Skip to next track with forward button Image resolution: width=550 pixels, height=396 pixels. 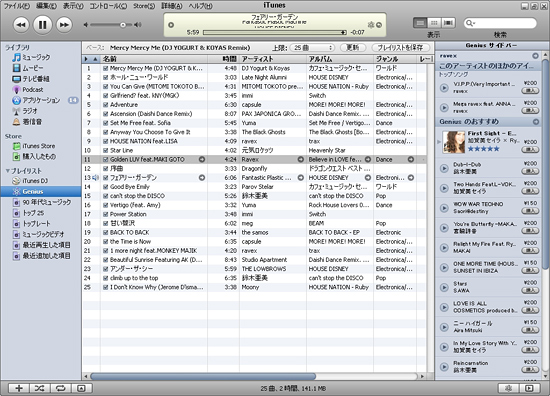click(64, 25)
